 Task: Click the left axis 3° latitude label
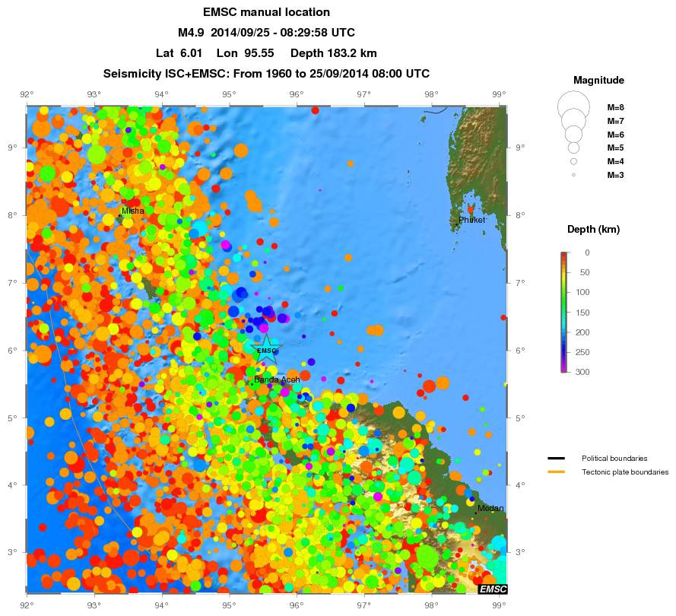pos(12,553)
